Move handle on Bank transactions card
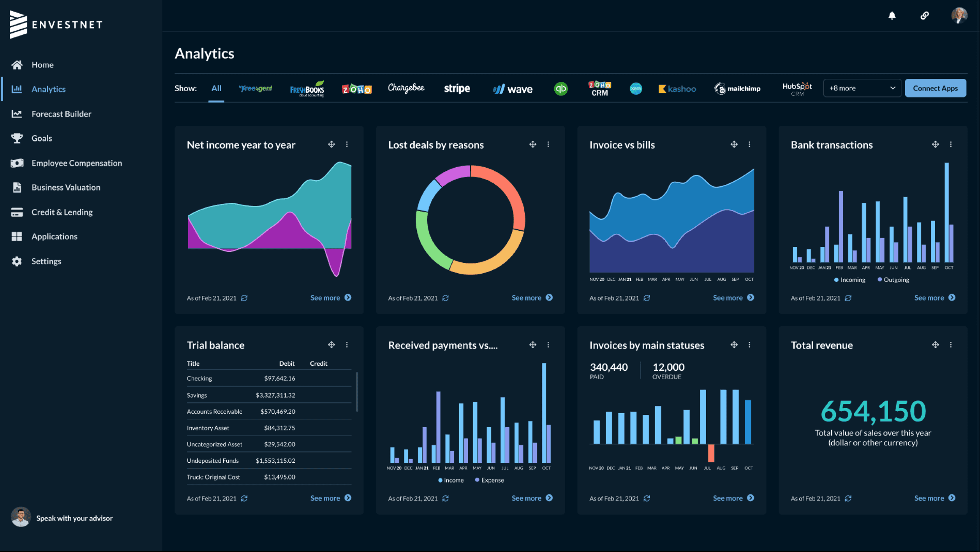Viewport: 980px width, 552px height. point(936,144)
